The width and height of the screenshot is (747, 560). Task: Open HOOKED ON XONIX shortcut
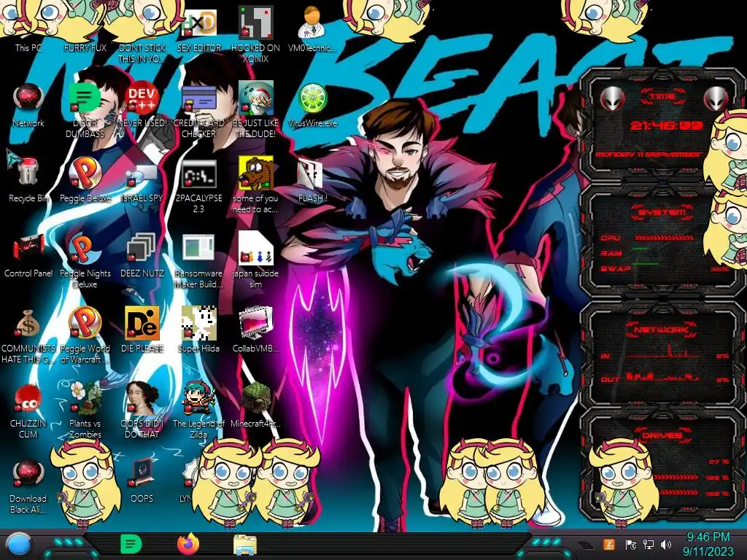[255, 23]
